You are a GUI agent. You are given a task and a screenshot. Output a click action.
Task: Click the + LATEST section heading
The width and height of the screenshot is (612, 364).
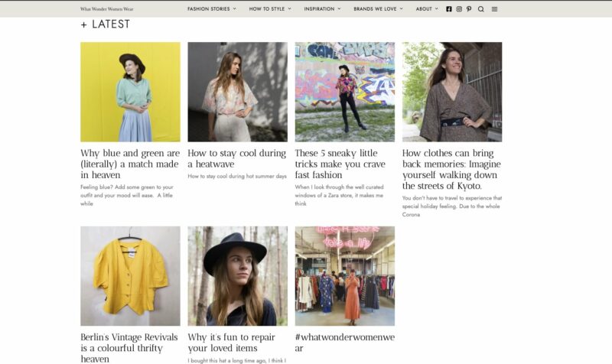tap(105, 24)
